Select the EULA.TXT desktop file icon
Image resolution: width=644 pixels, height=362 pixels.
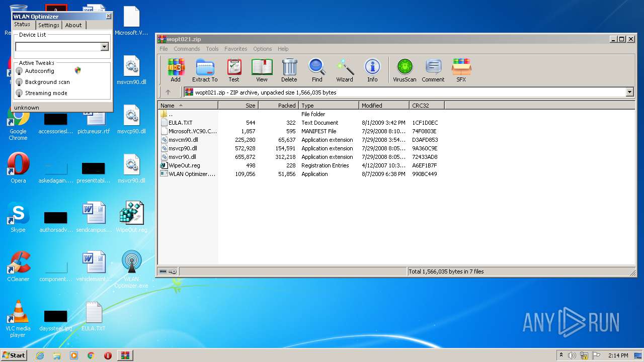point(94,316)
